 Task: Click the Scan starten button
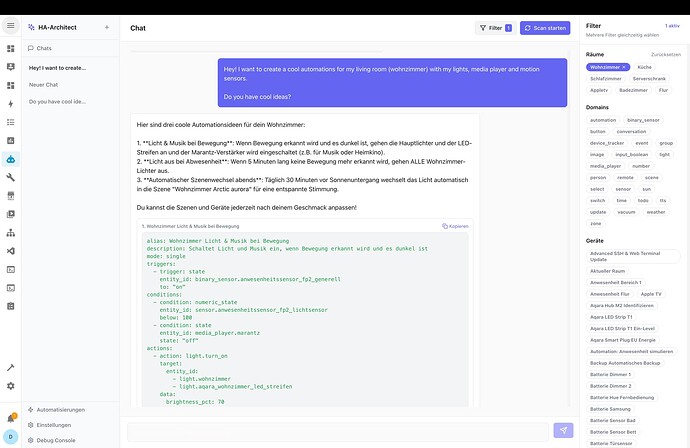click(545, 28)
